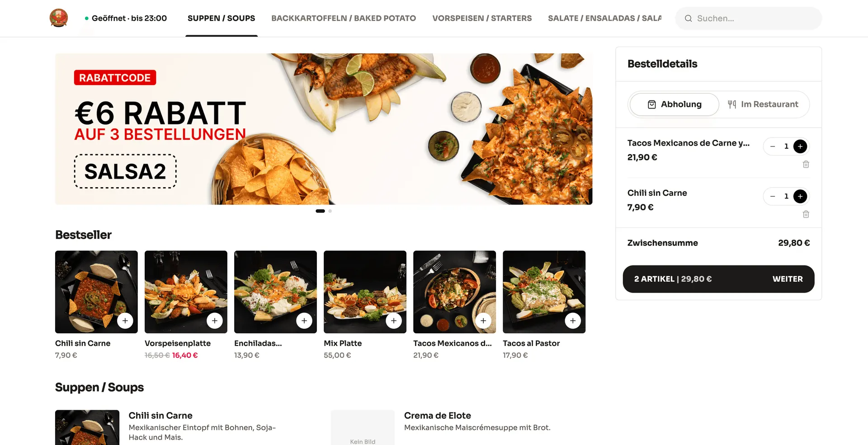Screen dimensions: 868x445
Task: Add Tacos al Pastor with plus icon
Action: (x=573, y=321)
